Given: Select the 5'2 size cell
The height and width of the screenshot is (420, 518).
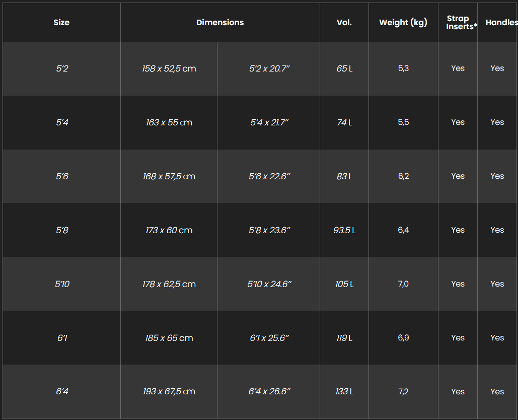Looking at the screenshot, I should (x=62, y=68).
